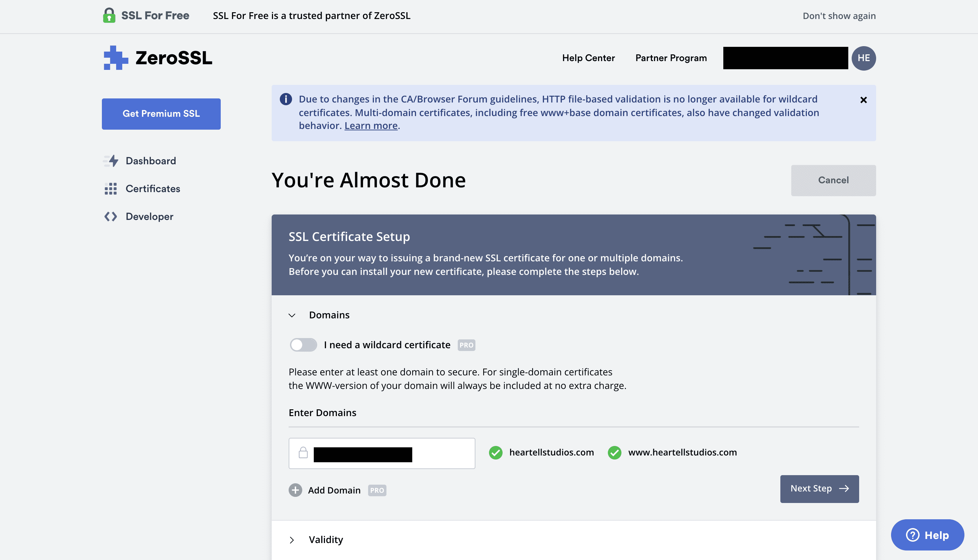Screen dimensions: 978x560
Task: Enable the wildcard certificate toggle
Action: tap(303, 345)
